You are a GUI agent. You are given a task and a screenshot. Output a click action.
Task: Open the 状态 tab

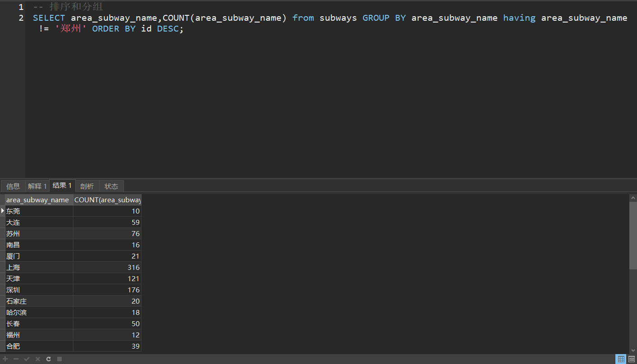[x=111, y=186]
